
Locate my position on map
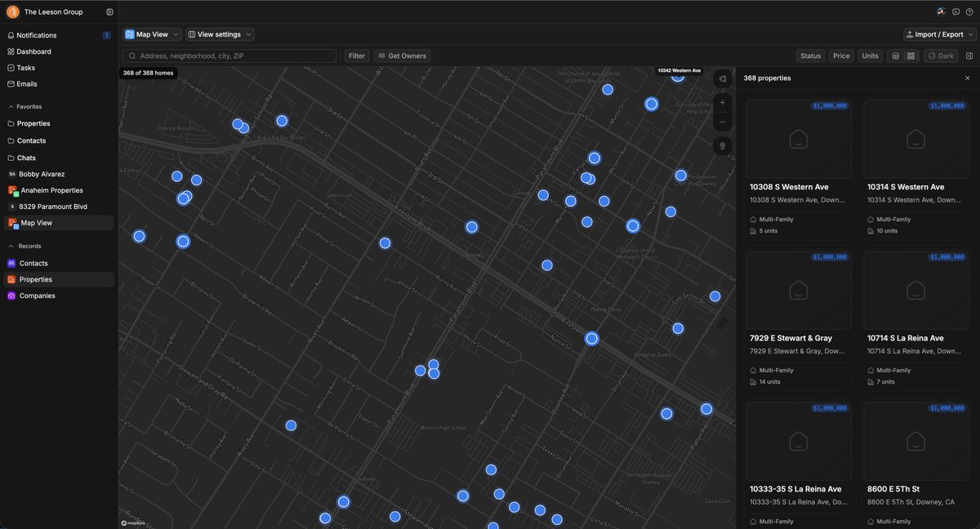722,146
